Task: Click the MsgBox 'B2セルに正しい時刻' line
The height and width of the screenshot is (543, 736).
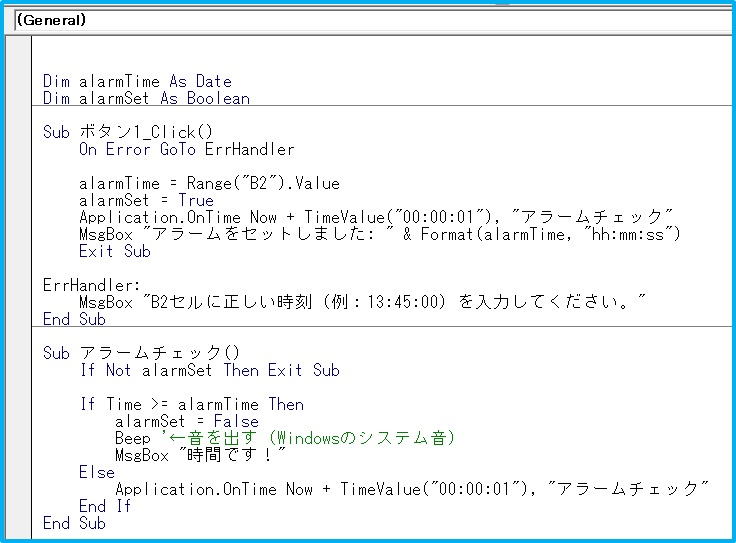Action: pyautogui.click(x=362, y=302)
